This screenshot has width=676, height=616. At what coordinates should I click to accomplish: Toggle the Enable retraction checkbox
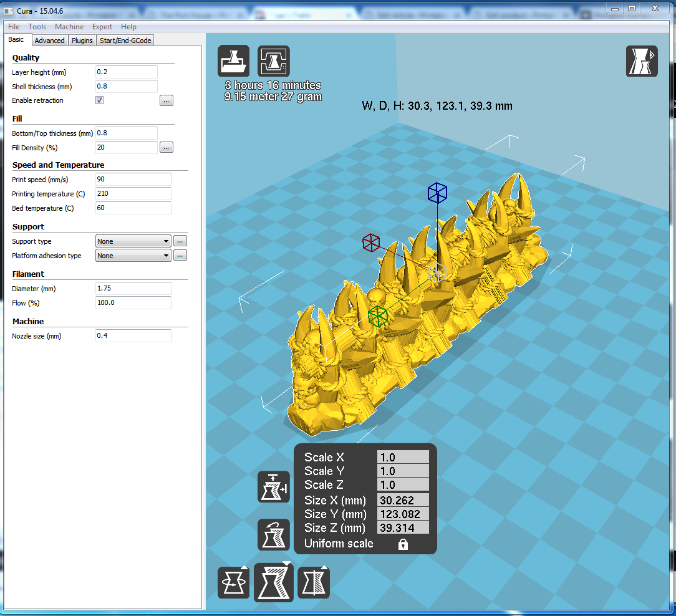(x=100, y=100)
